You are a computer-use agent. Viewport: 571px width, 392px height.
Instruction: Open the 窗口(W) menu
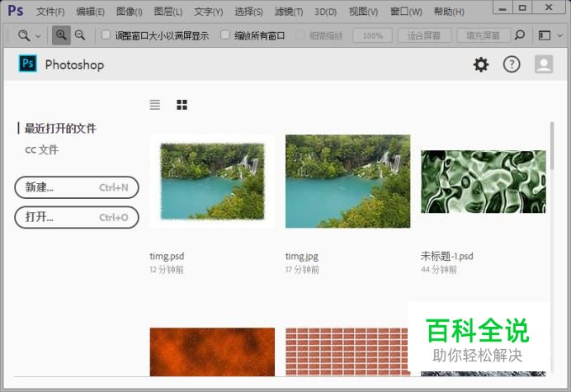click(406, 12)
